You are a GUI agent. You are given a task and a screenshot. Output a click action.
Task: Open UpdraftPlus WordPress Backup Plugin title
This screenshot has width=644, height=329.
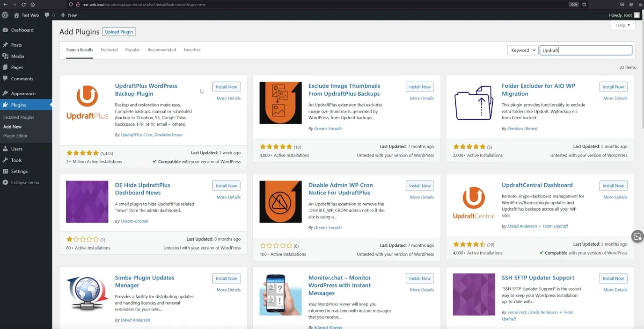click(146, 90)
